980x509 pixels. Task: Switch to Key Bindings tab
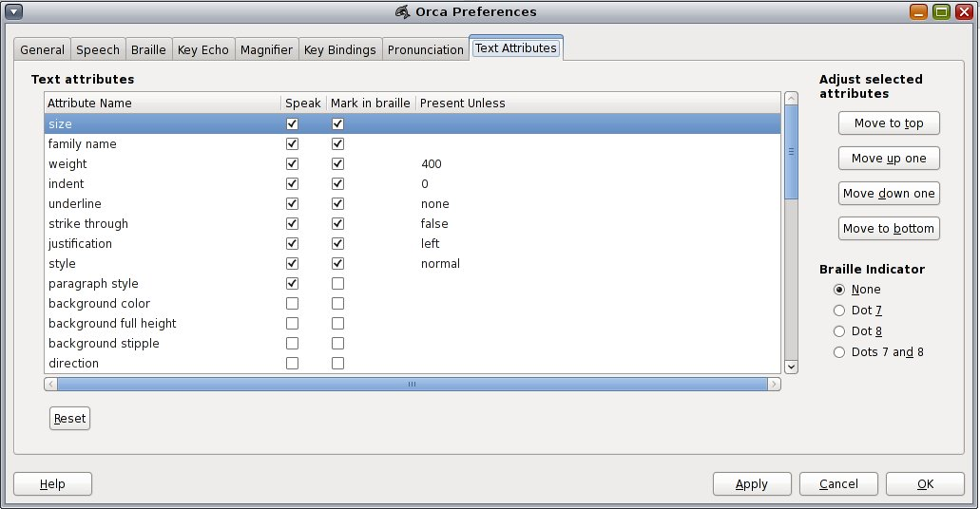point(340,50)
